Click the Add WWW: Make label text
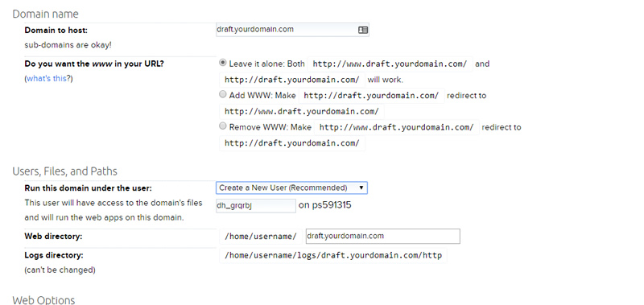The height and width of the screenshot is (305, 644). pos(262,95)
